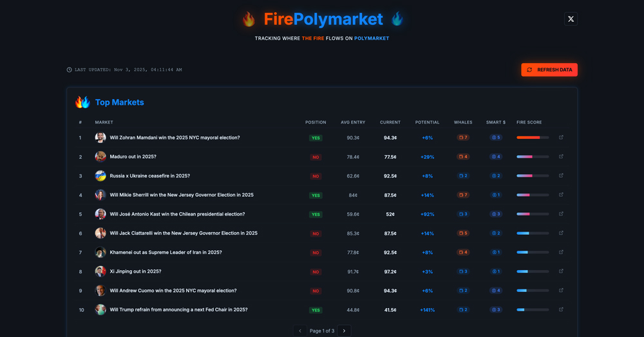644x337 pixels.
Task: Open external link for Andrew Cuomo market
Action: pos(561,290)
